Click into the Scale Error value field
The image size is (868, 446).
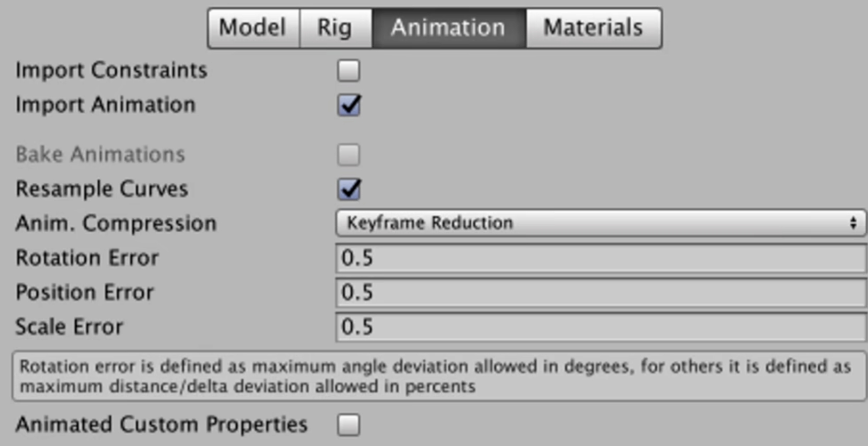pyautogui.click(x=600, y=327)
